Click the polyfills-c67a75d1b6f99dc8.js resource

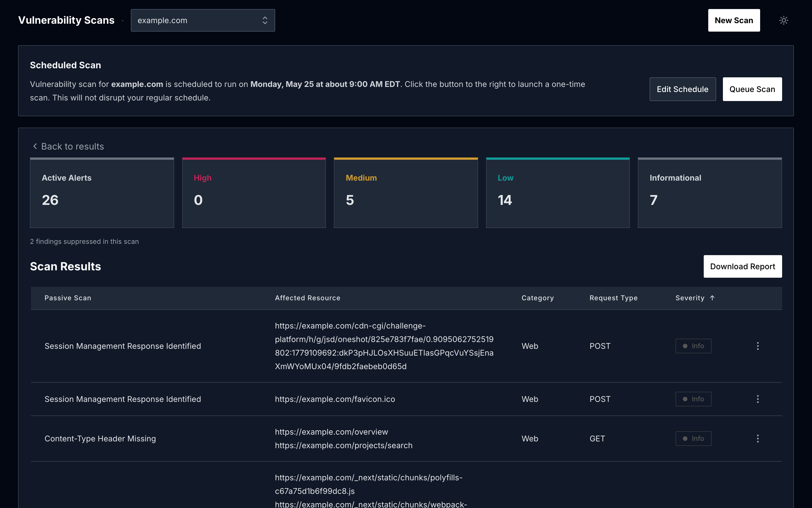click(x=369, y=485)
